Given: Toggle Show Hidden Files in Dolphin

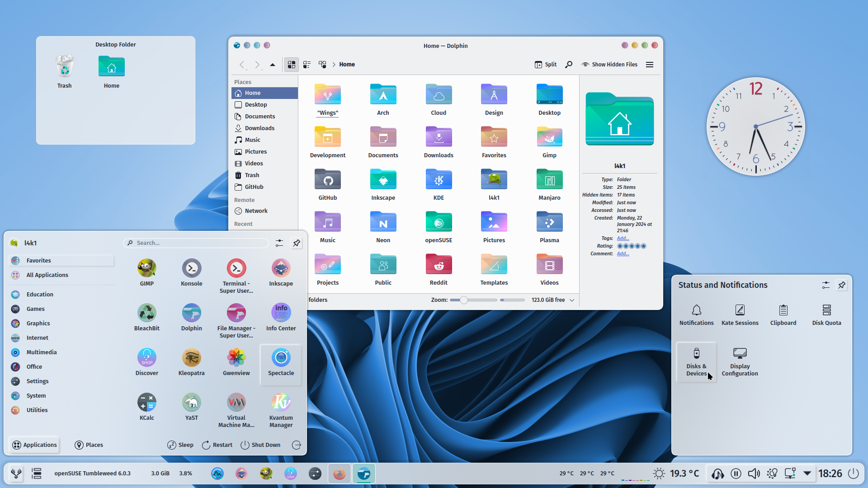Looking at the screenshot, I should 609,65.
